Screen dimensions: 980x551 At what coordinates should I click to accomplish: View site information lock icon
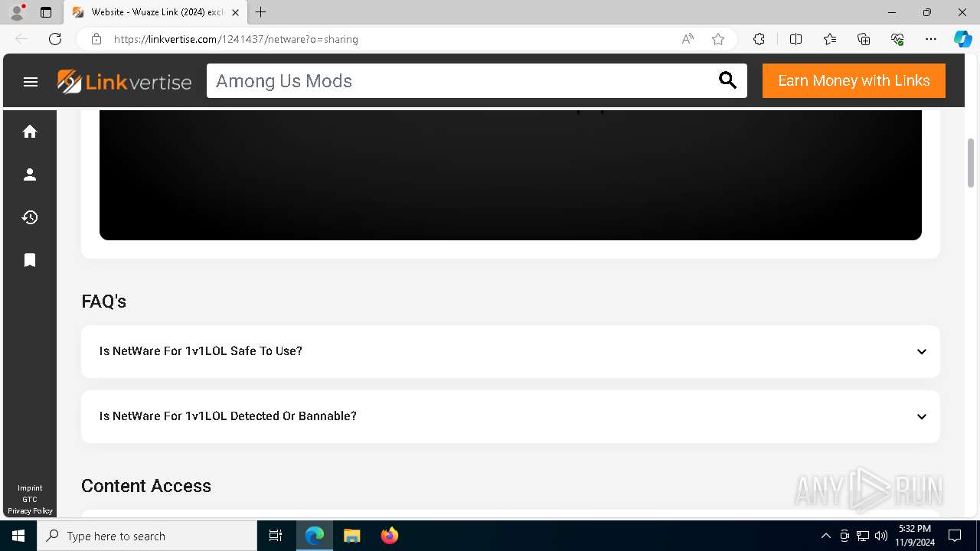96,39
